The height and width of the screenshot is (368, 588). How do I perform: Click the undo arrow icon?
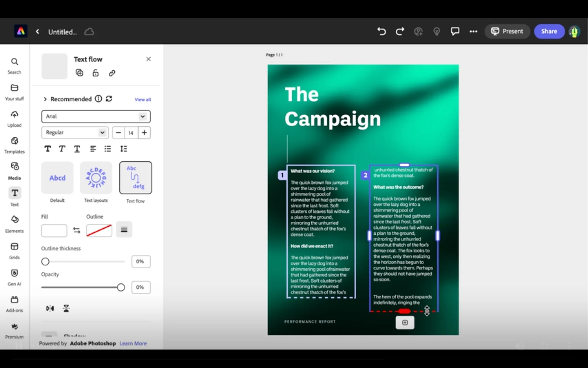(381, 31)
